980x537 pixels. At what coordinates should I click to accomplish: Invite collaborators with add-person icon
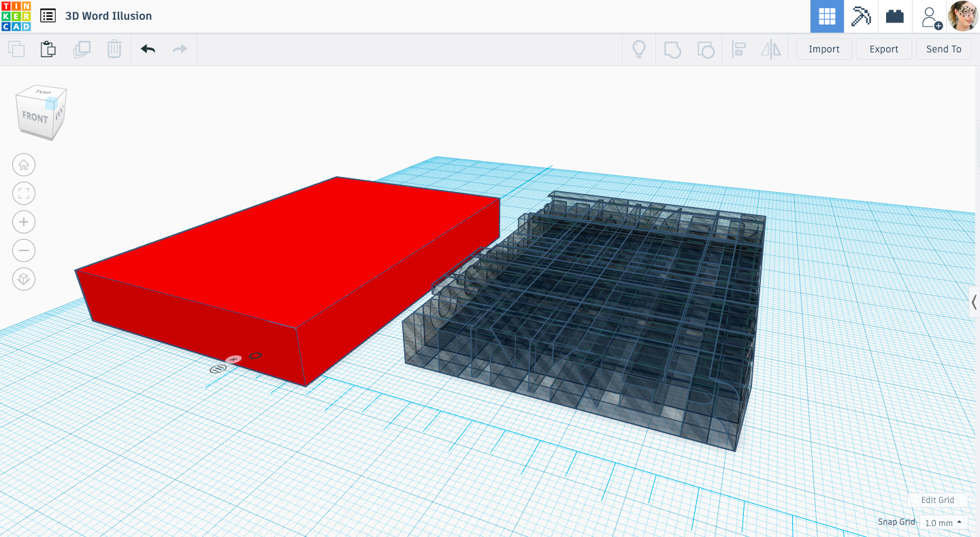click(x=930, y=17)
